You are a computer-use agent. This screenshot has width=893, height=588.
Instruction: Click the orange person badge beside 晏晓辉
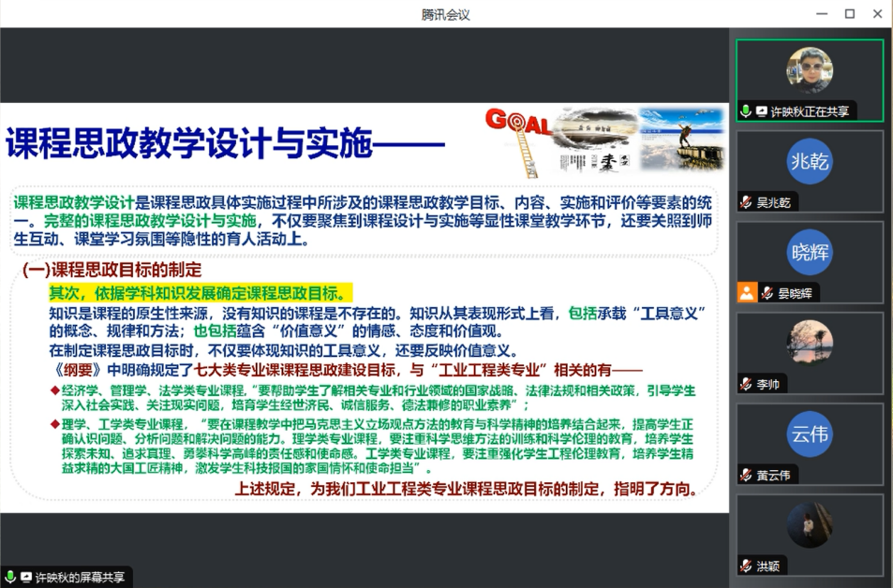pos(746,292)
